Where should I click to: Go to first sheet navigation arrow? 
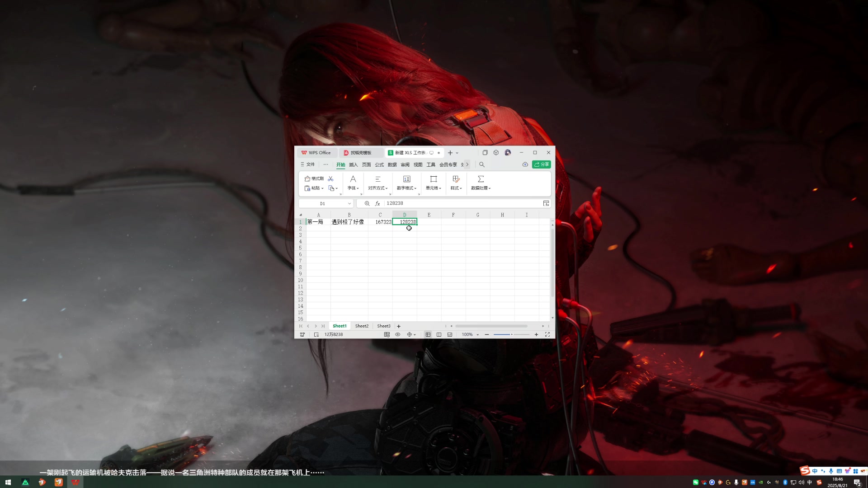point(301,326)
